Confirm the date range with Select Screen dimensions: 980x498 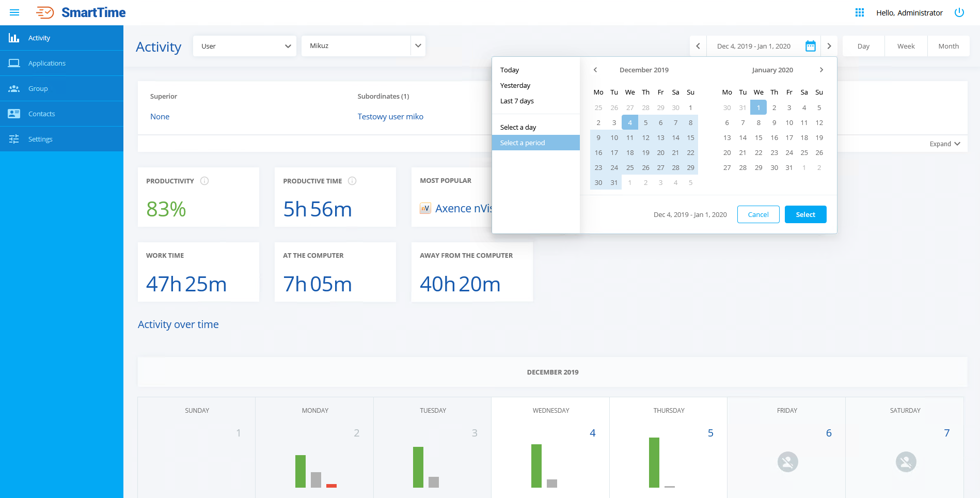(805, 214)
